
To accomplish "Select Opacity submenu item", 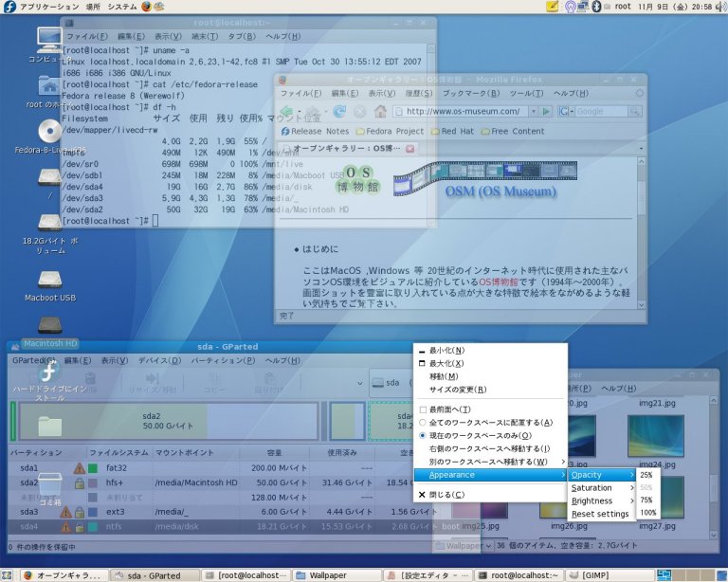I will click(x=602, y=475).
